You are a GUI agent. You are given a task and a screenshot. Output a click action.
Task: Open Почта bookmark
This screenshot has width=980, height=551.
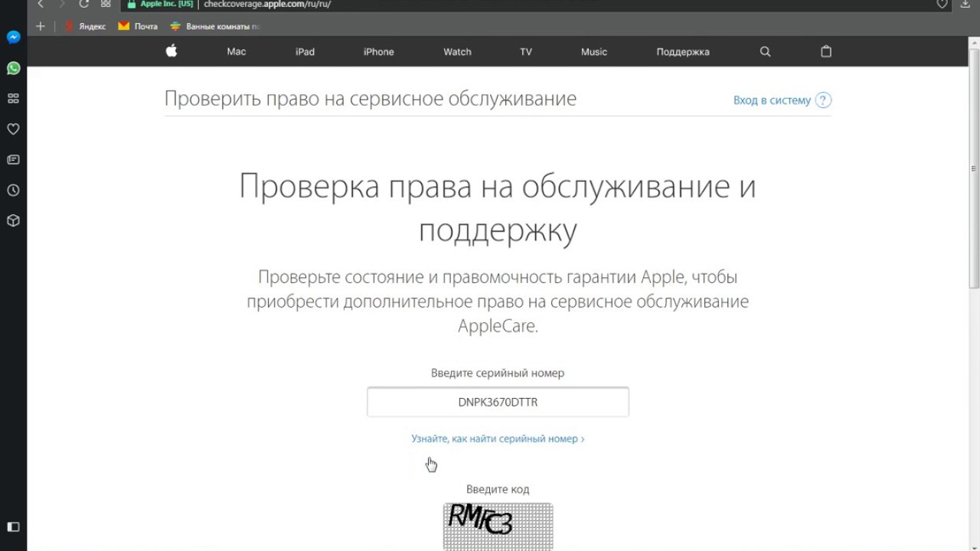point(138,26)
